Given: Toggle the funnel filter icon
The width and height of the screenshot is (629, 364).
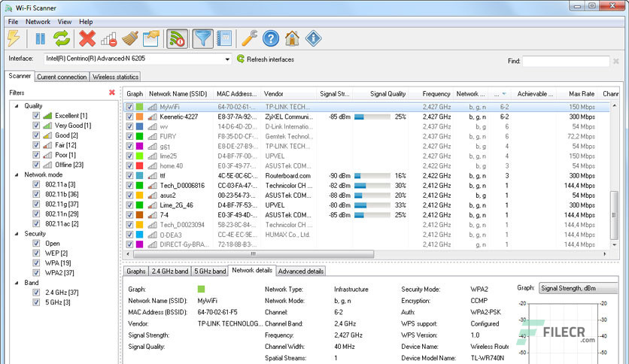Looking at the screenshot, I should (202, 39).
